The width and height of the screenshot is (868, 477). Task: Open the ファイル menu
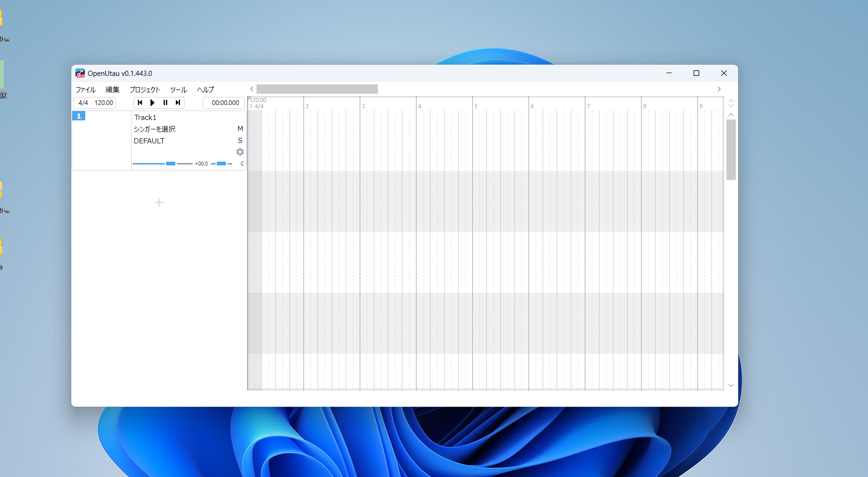click(86, 89)
